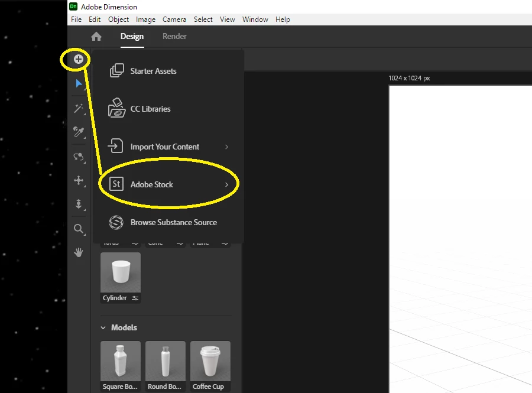
Task: Expand the Import Your Content submenu chevron
Action: 226,147
